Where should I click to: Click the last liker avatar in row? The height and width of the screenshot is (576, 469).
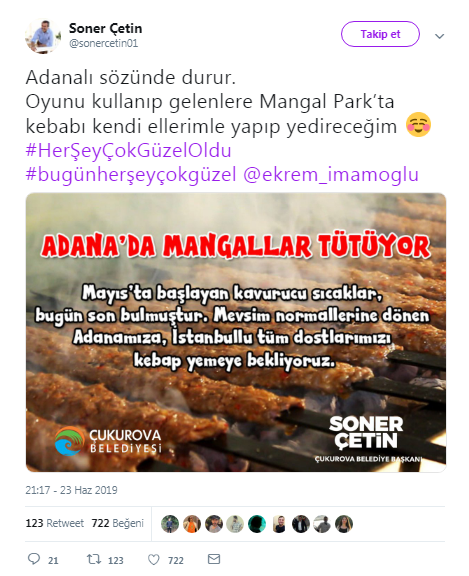(344, 524)
